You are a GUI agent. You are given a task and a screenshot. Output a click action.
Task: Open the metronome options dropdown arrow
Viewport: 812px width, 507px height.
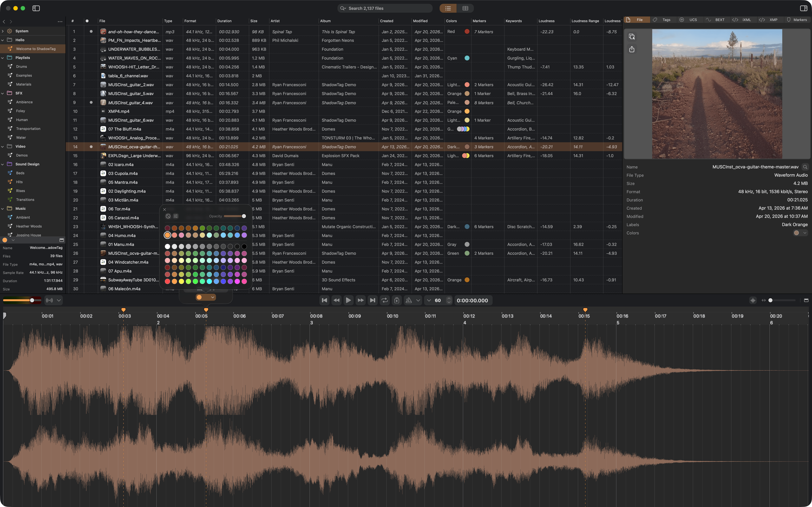coord(418,300)
